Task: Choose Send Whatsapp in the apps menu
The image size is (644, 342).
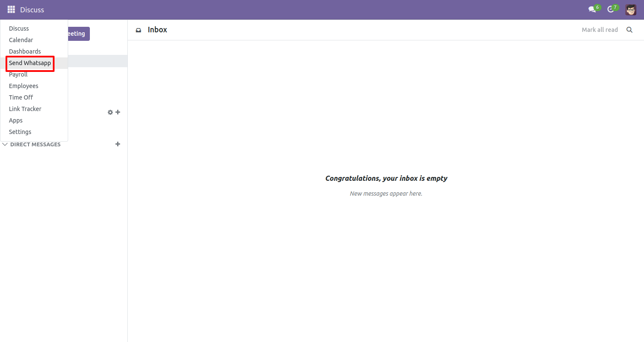Action: [x=34, y=63]
